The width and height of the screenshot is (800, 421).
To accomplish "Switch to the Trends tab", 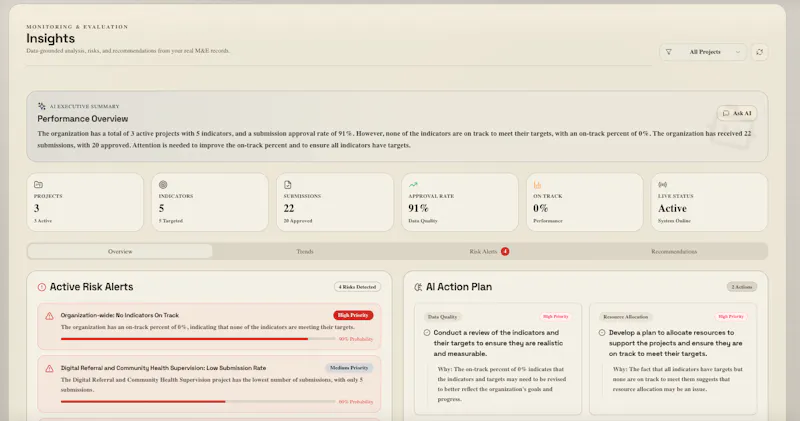I will [305, 252].
